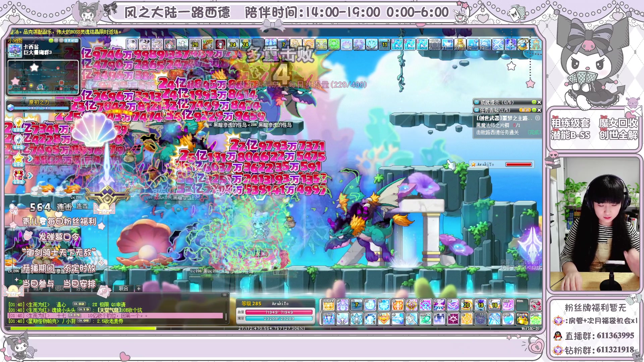Open the yellow lightbulb notification

pos(18,125)
